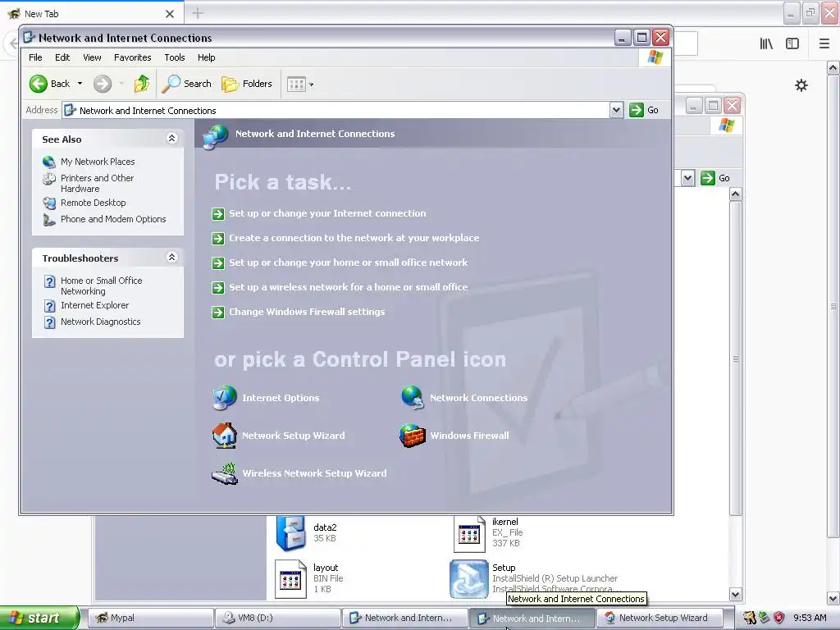Click the 9:53 AM taskbar clock
This screenshot has width=840, height=630.
[x=810, y=618]
